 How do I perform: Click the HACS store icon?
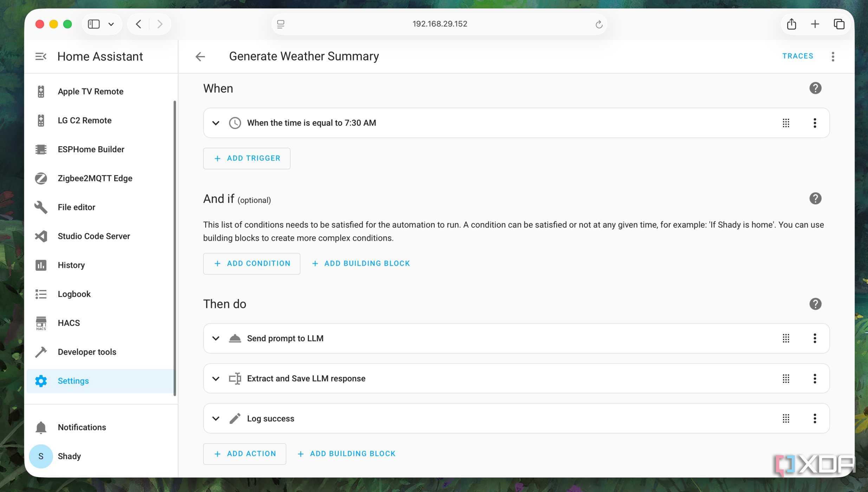pos(41,323)
